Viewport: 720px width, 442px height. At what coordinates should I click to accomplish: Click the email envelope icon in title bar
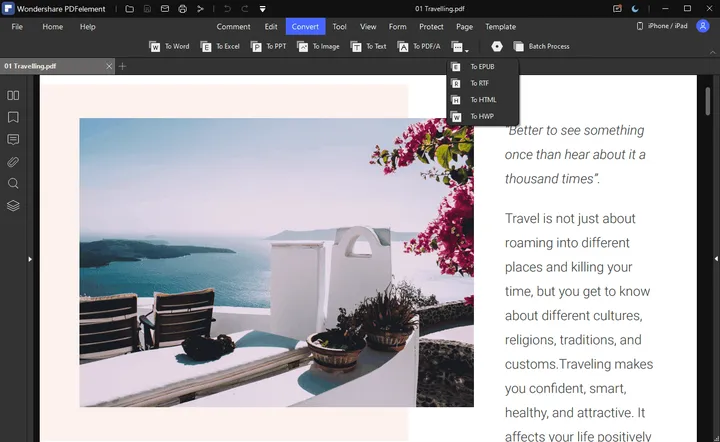(x=164, y=8)
